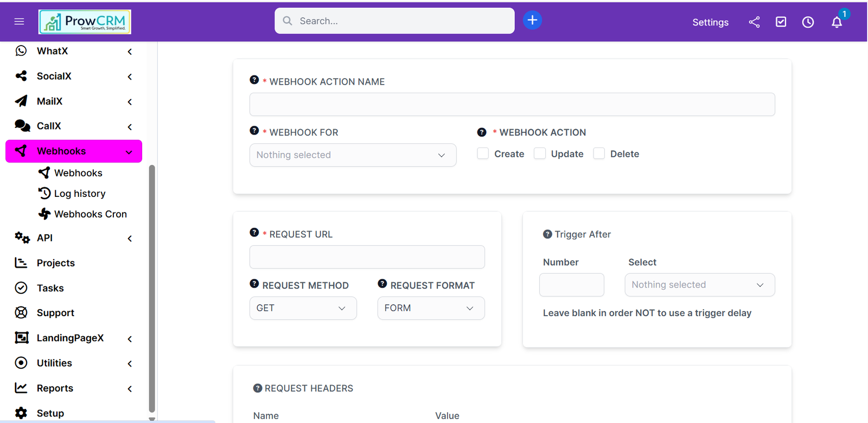Click the help icon beside Webhook Action Name

254,80
